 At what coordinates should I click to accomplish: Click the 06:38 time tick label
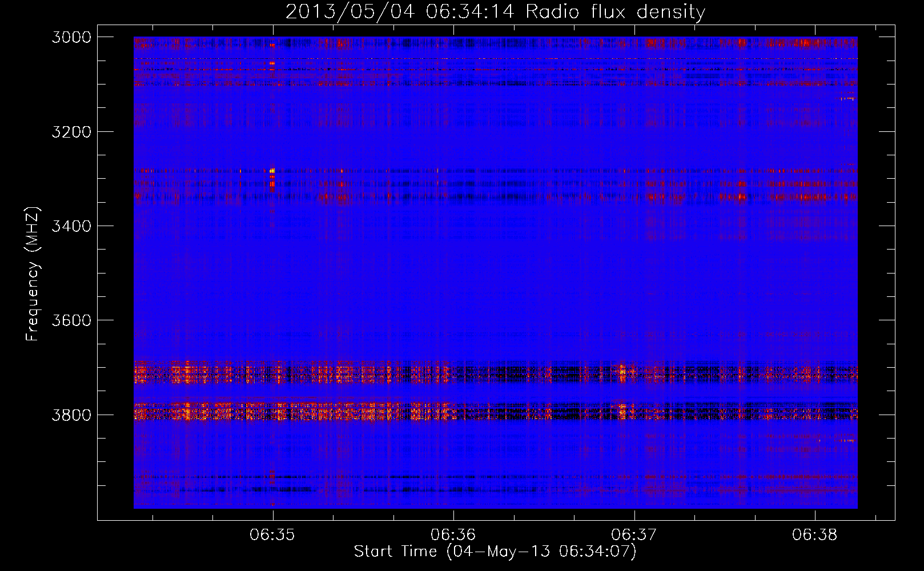point(815,535)
